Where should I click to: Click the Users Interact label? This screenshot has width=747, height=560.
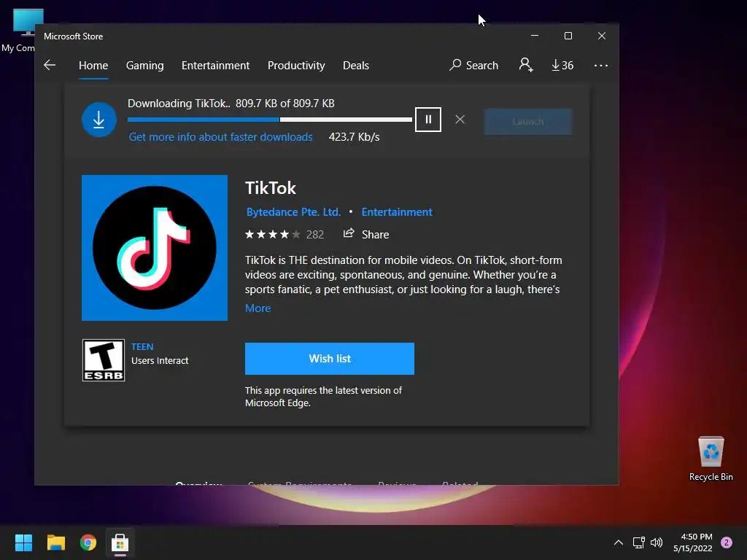click(x=160, y=360)
